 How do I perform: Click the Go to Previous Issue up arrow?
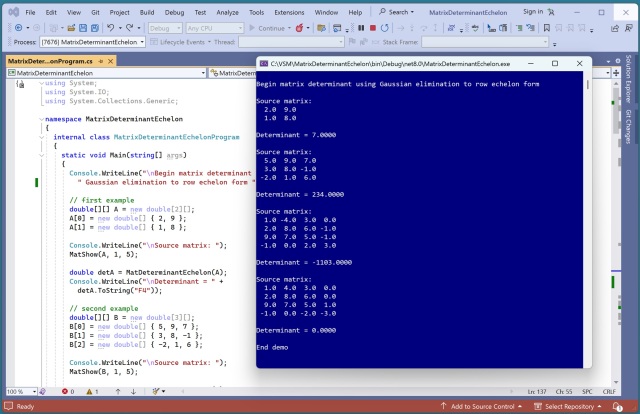[118, 391]
